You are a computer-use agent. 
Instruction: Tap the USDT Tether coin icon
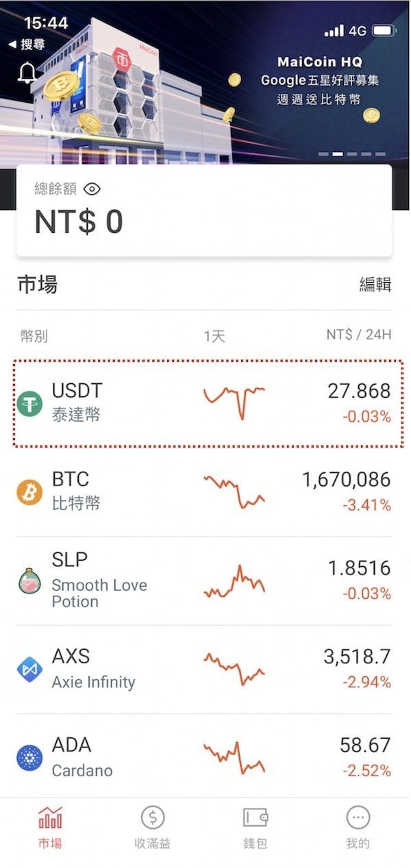pyautogui.click(x=29, y=403)
